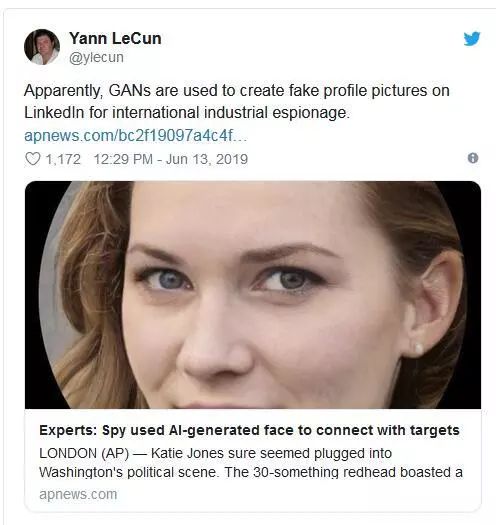Click 'international industrial espionage' phrase in tweet
Screen dimensions: 496x525
point(231,112)
